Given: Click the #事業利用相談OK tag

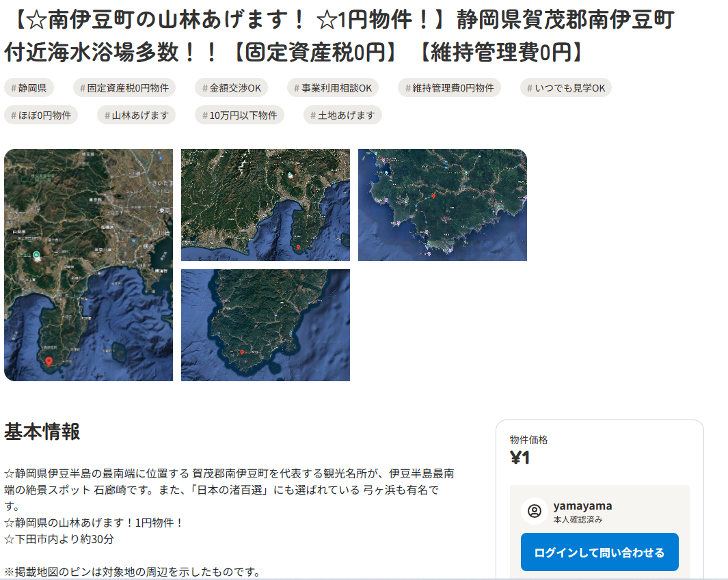Looking at the screenshot, I should tap(333, 87).
